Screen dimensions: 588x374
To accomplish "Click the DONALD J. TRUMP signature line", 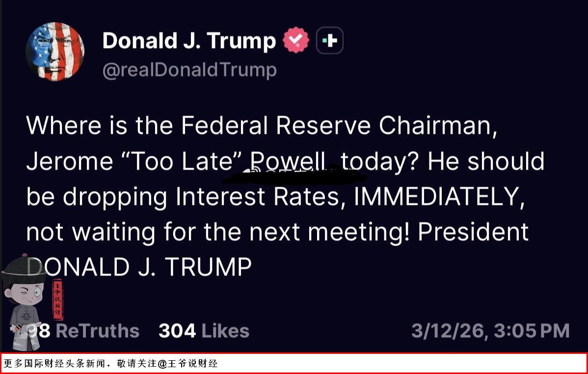I will coord(139,267).
